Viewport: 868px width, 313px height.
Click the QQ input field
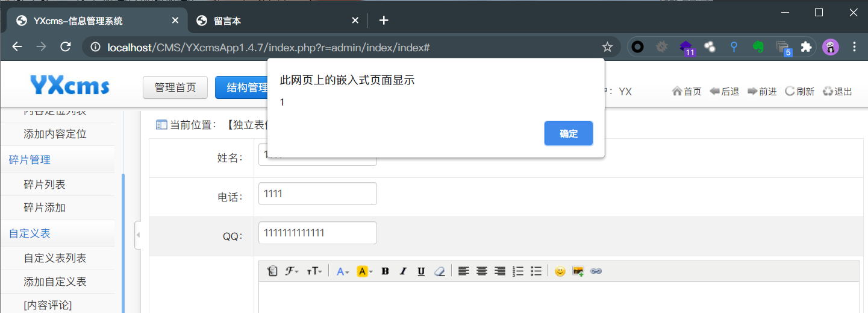pos(317,233)
